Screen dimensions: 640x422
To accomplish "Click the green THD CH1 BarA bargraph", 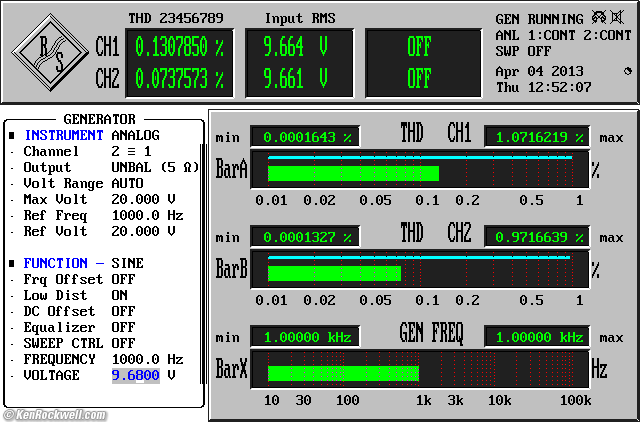I will pos(353,174).
